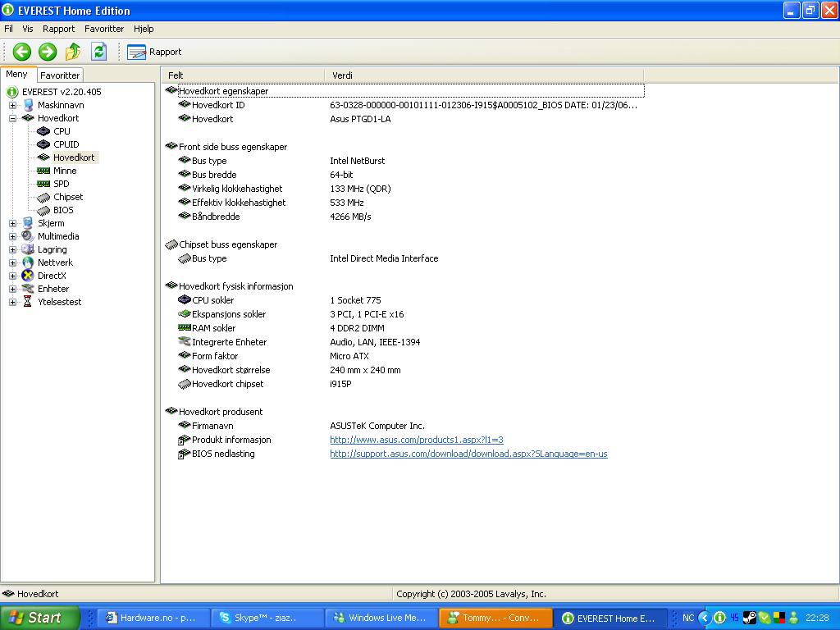Click the CPU sokler row icon

185,299
